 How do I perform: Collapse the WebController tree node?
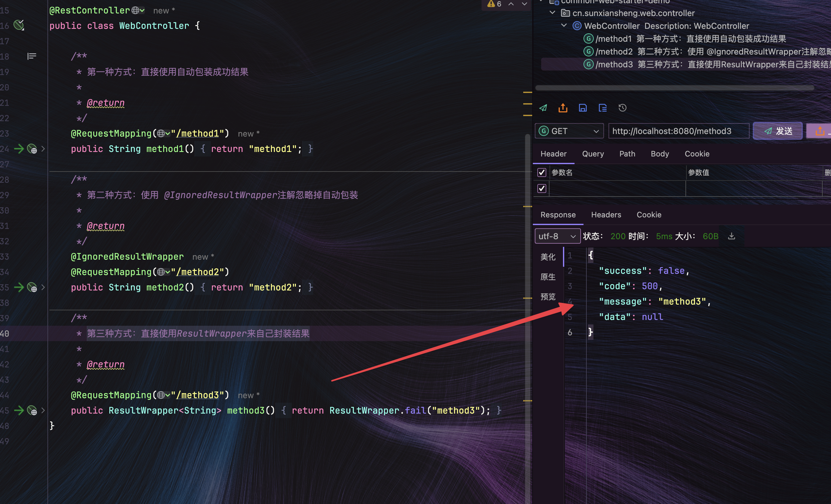tap(564, 25)
